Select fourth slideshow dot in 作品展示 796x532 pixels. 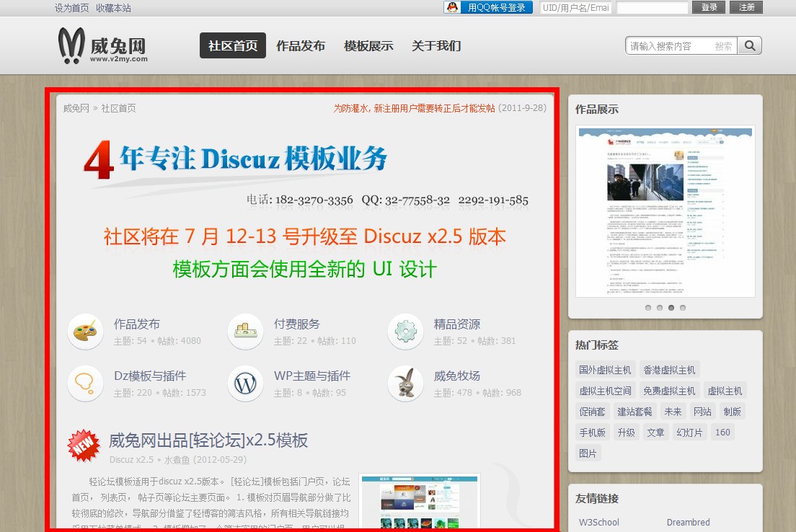pyautogui.click(x=683, y=308)
